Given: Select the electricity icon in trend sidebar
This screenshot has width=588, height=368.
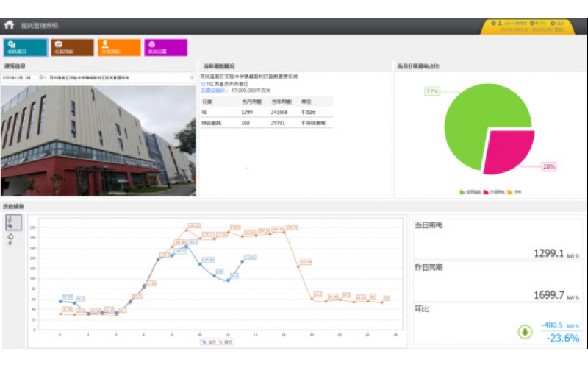Looking at the screenshot, I should [10, 221].
